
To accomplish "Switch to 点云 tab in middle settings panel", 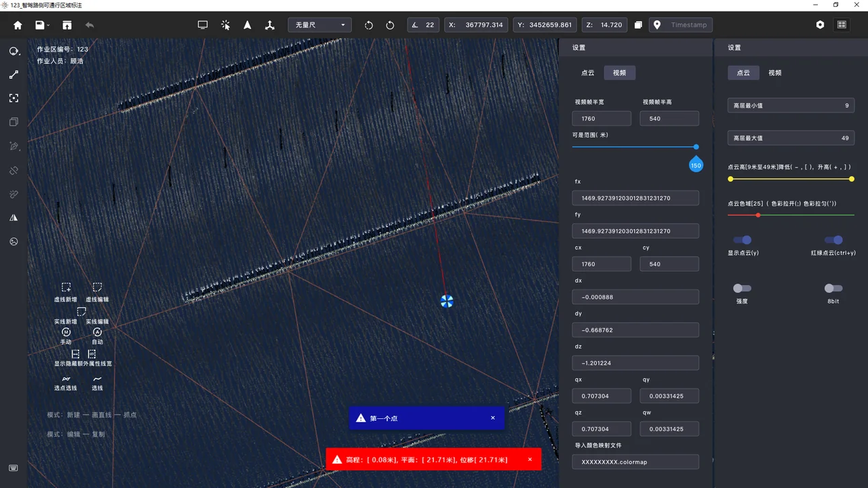I will point(588,73).
